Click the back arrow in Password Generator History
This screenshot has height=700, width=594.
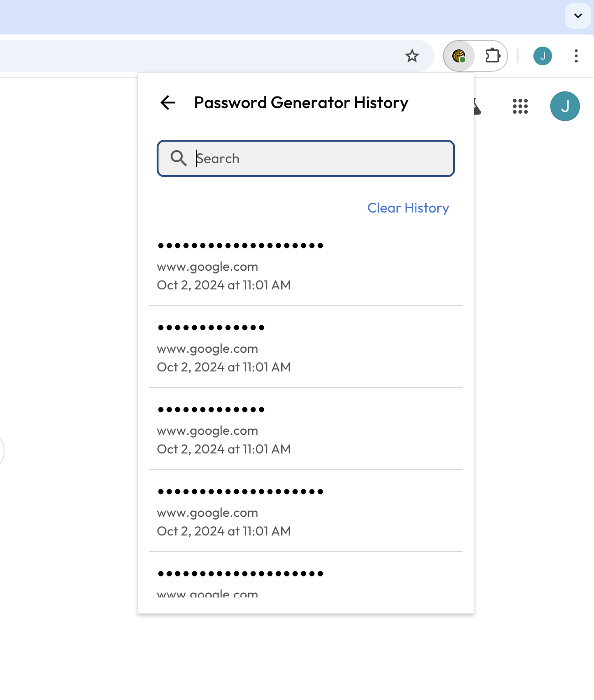pos(168,103)
